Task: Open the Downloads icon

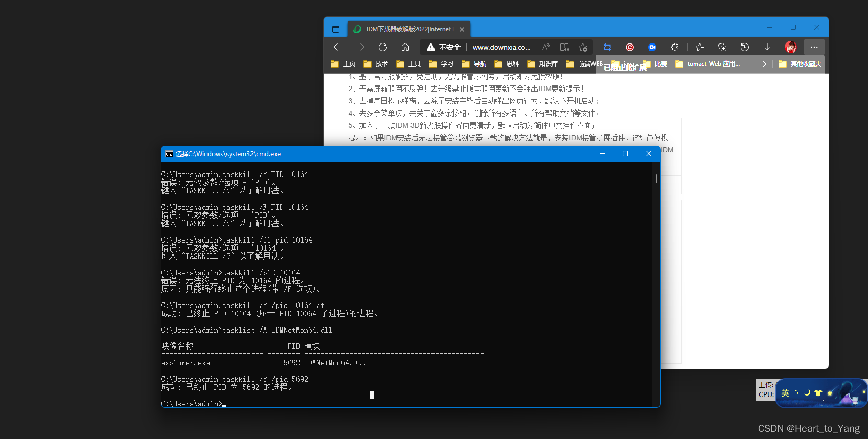Action: (767, 47)
